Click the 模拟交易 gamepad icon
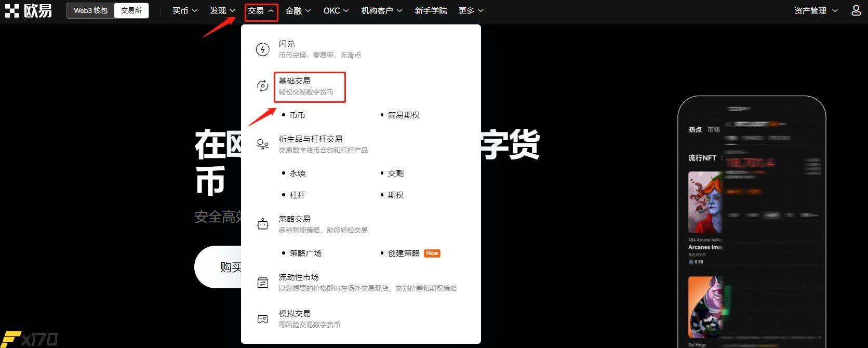 tap(263, 319)
